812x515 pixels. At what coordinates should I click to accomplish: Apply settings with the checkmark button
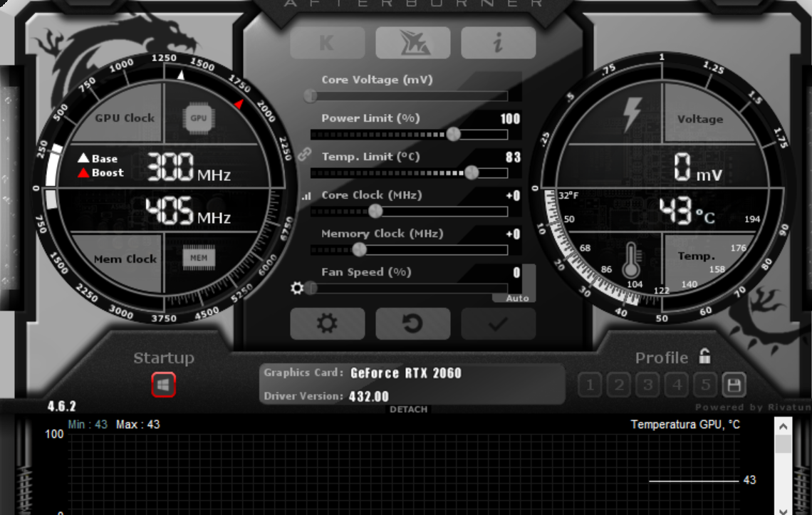point(498,324)
